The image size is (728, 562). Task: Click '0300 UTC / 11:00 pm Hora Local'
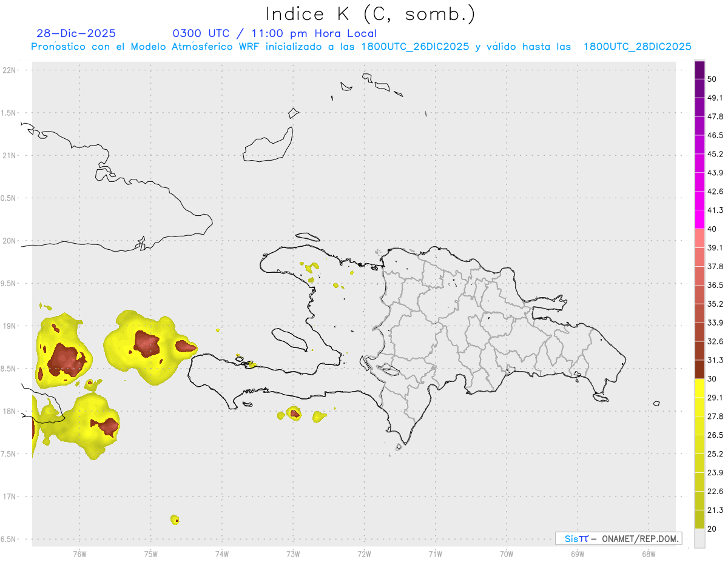[275, 33]
